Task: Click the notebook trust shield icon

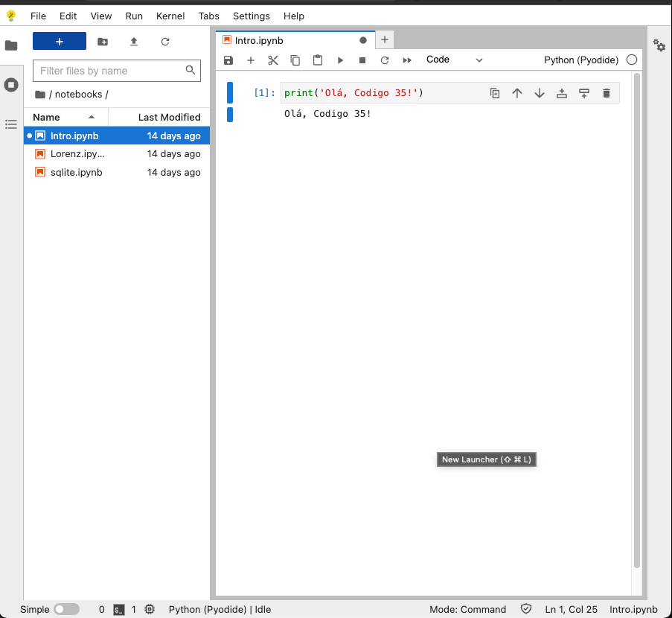Action: 526,609
